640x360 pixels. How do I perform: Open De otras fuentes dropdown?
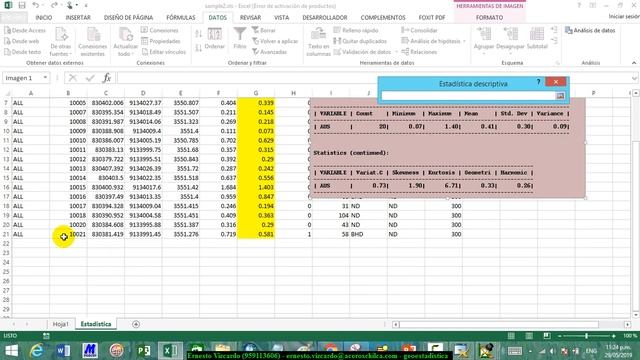pyautogui.click(x=61, y=42)
